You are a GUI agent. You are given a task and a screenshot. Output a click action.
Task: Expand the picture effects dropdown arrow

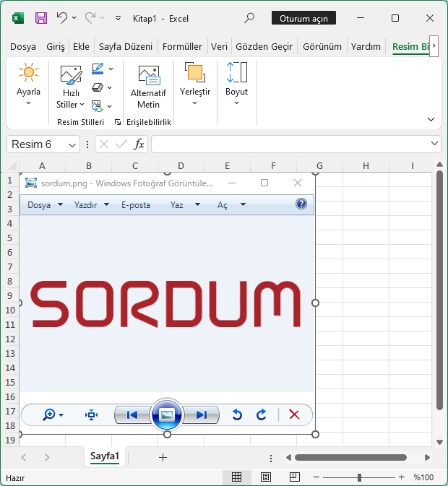tap(110, 87)
